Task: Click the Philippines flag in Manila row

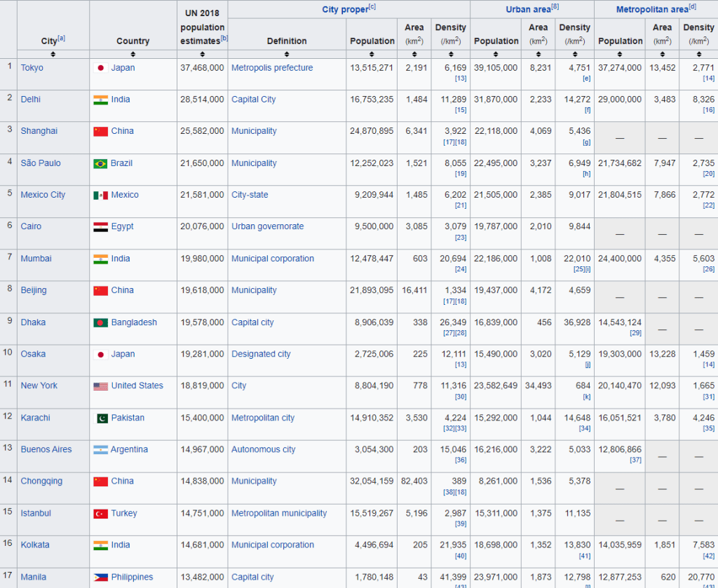Action: coord(100,577)
